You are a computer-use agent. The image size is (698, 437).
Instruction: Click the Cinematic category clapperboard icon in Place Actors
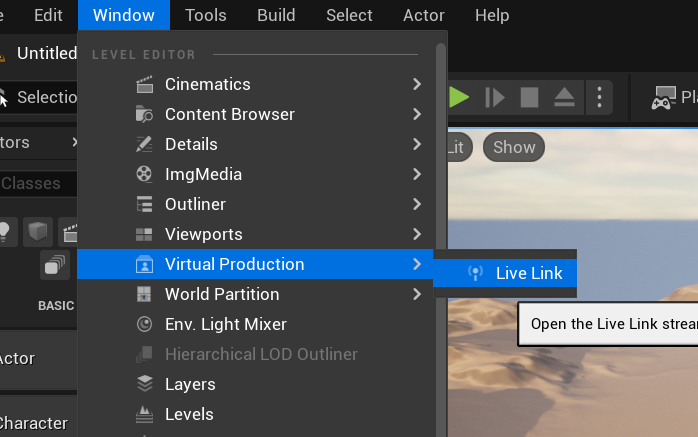tap(68, 232)
